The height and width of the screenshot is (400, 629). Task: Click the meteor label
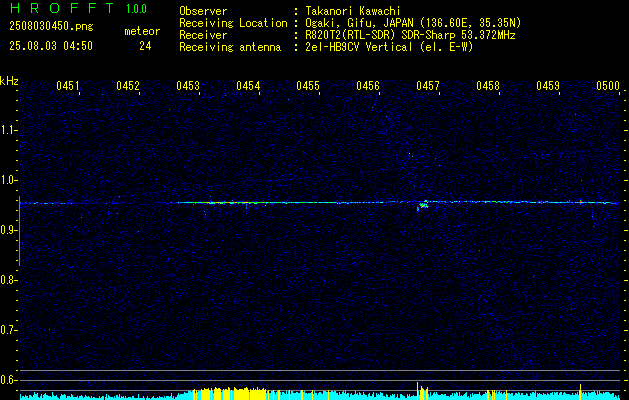pos(142,31)
